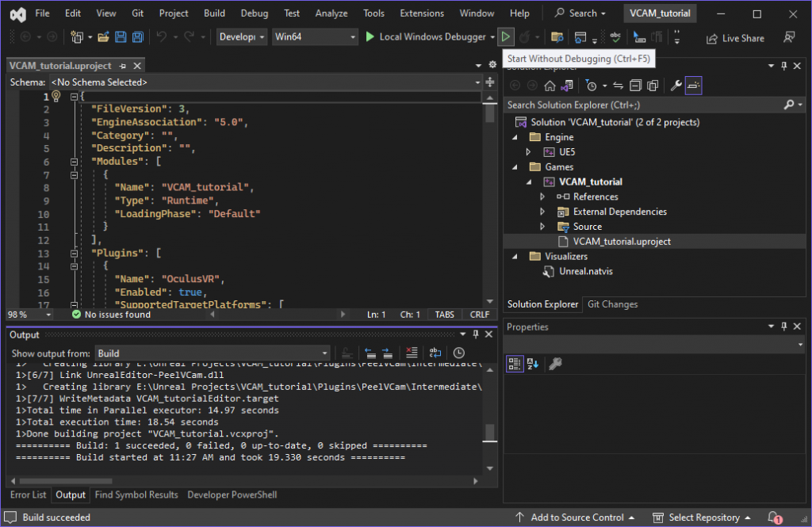Collapse the Modules array at line 6
812x527 pixels.
pyautogui.click(x=74, y=162)
